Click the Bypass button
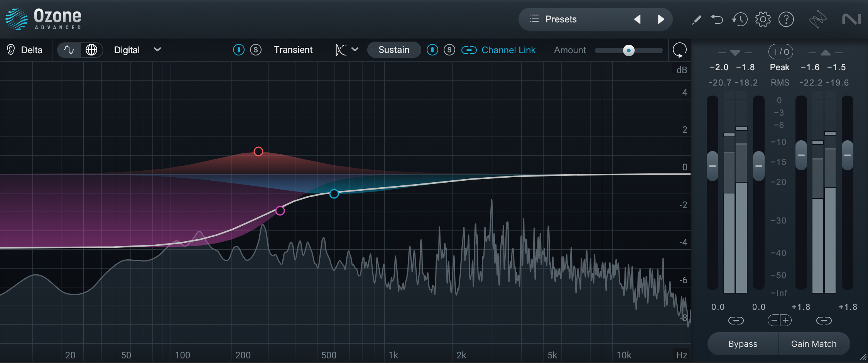Screen dimensions: 868x363 743,344
